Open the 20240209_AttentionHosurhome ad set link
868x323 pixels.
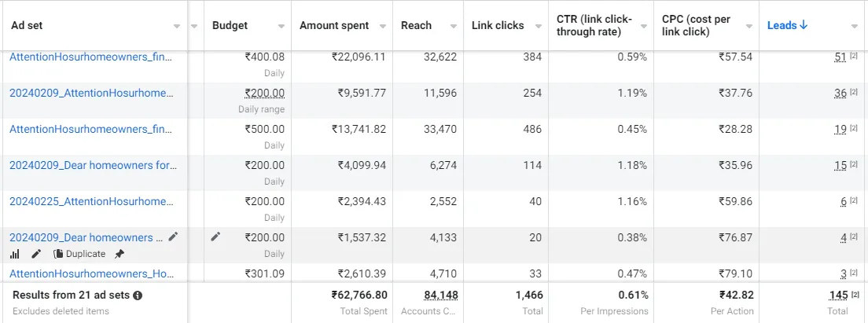click(x=91, y=93)
